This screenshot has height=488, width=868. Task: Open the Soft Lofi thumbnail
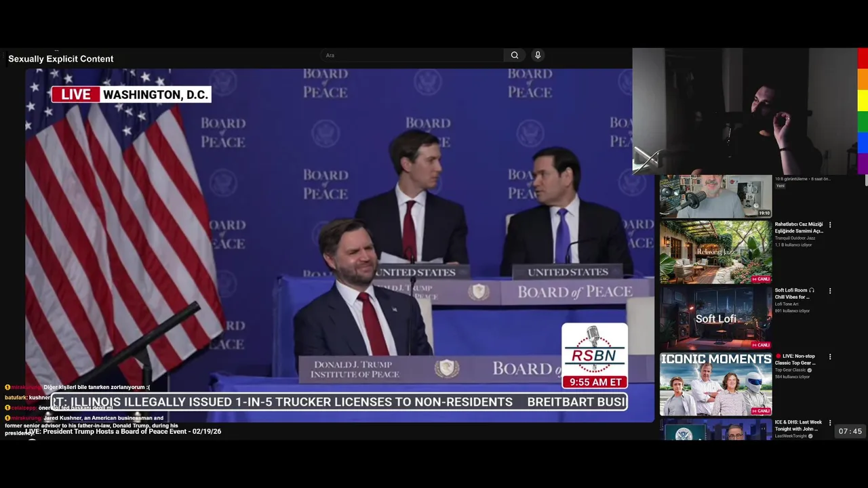click(715, 318)
